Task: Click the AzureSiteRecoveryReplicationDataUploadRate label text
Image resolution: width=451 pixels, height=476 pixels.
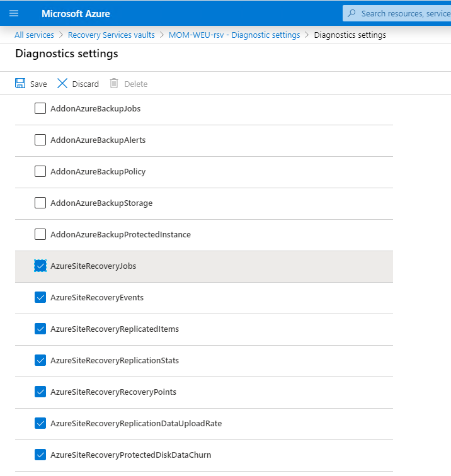Action: coord(136,424)
